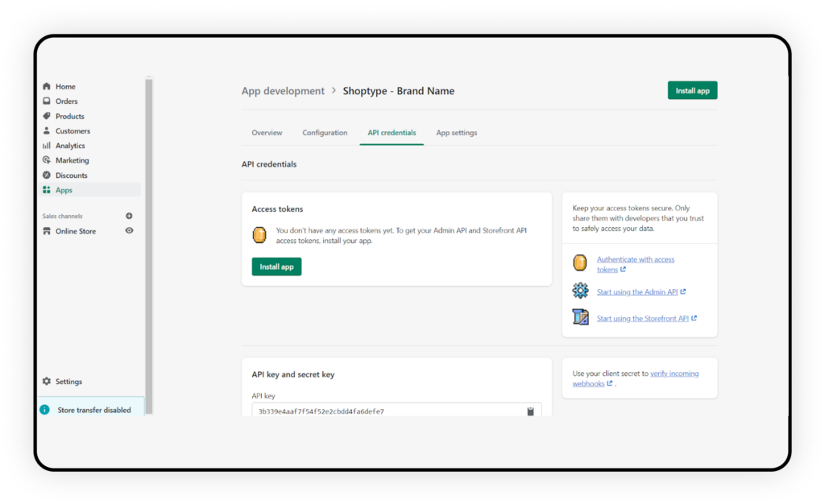
Task: Open Settings in sidebar
Action: (68, 381)
